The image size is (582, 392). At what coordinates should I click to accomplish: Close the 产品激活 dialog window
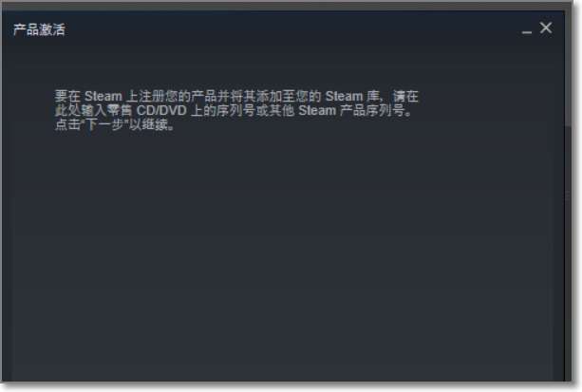(546, 28)
